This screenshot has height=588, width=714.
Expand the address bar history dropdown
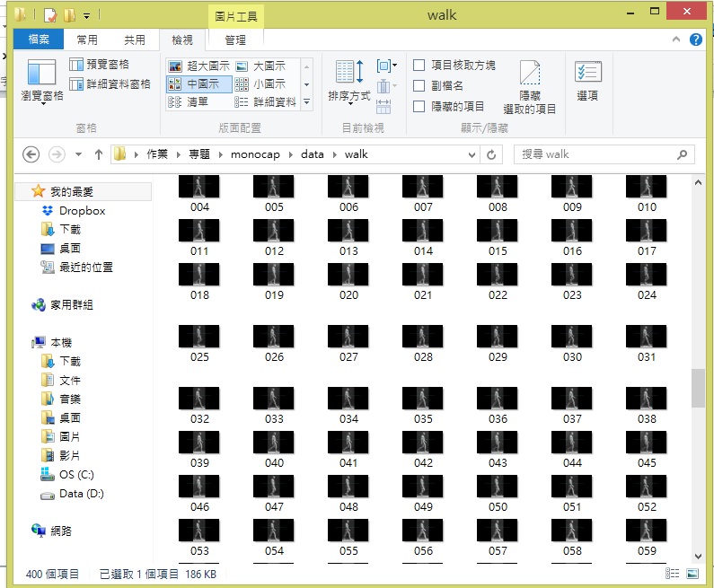(472, 154)
